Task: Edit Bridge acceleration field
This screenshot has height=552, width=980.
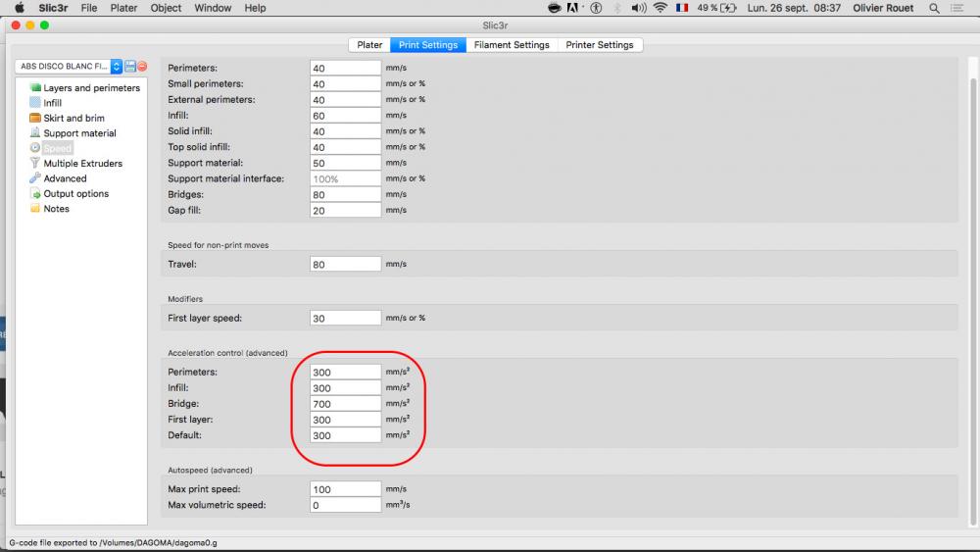Action: (x=345, y=403)
